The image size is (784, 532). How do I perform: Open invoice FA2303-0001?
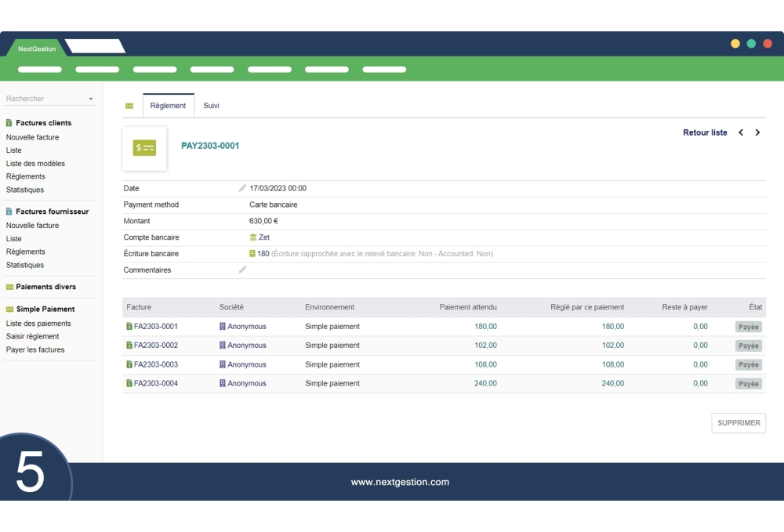point(155,327)
